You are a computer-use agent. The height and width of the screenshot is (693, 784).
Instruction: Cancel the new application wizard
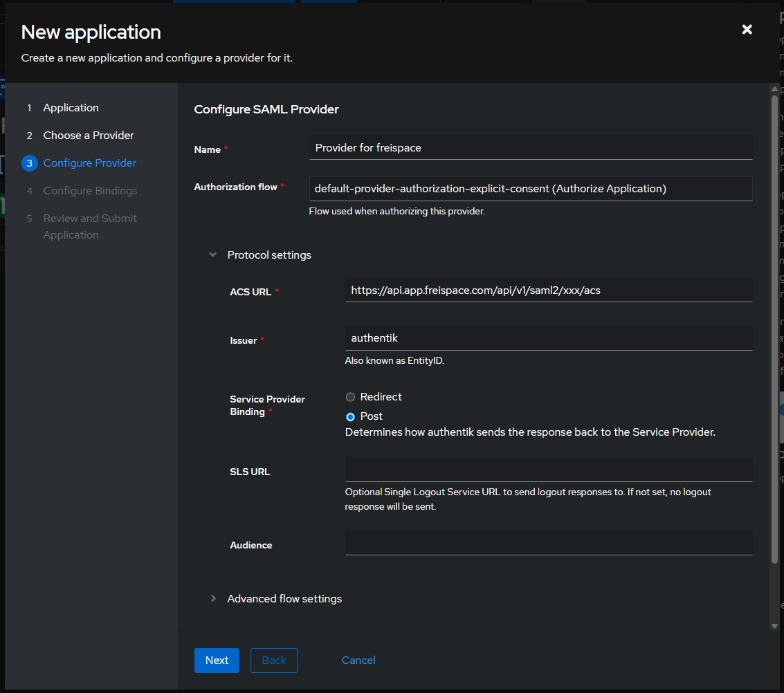[358, 660]
